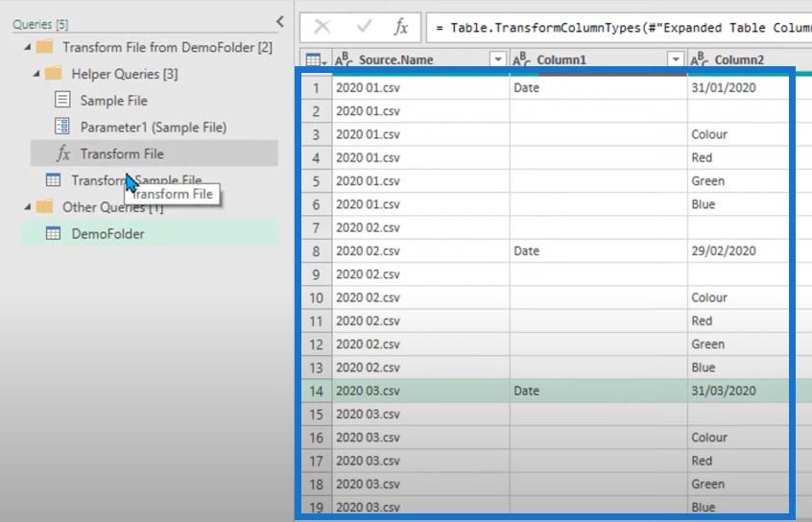Select the Transform File function query
812x522 pixels.
[155, 154]
